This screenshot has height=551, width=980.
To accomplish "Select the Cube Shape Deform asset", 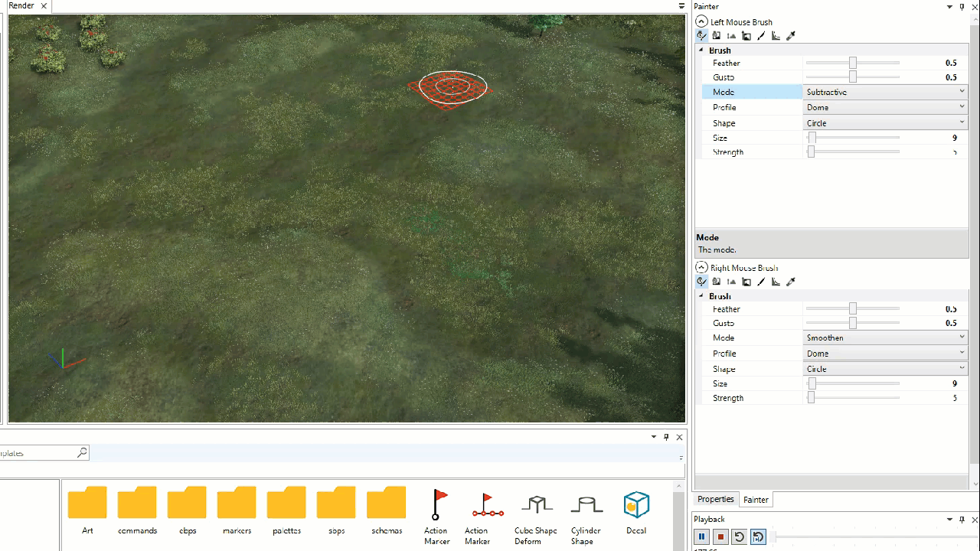I will (536, 517).
